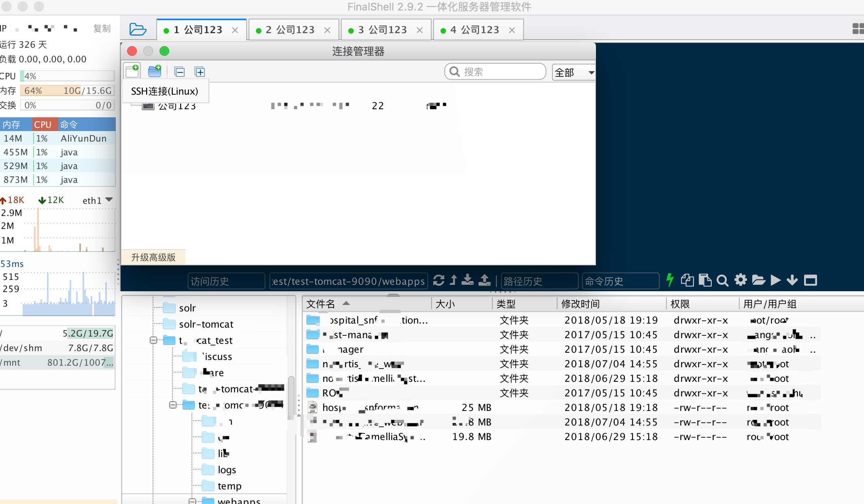
Task: Click the file tree vertical scrollbar
Action: click(x=291, y=398)
